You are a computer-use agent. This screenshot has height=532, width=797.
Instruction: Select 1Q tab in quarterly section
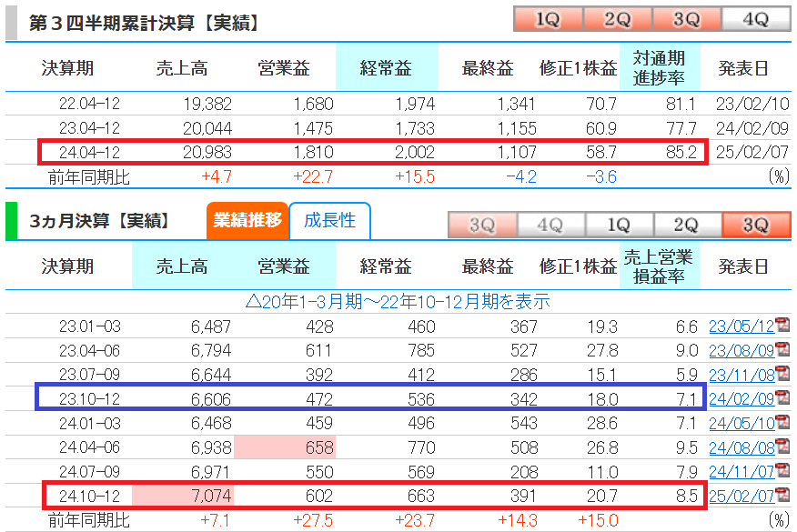pyautogui.click(x=619, y=225)
